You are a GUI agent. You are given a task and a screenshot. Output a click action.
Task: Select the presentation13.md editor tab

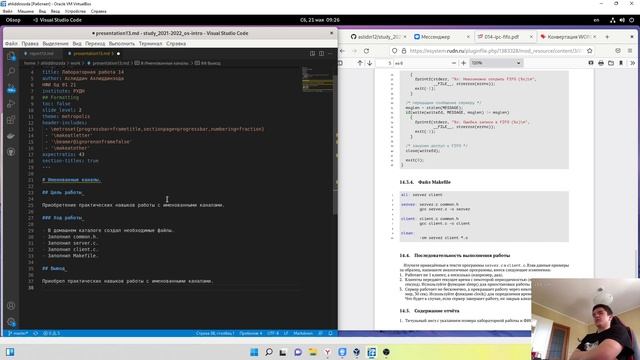click(x=92, y=54)
